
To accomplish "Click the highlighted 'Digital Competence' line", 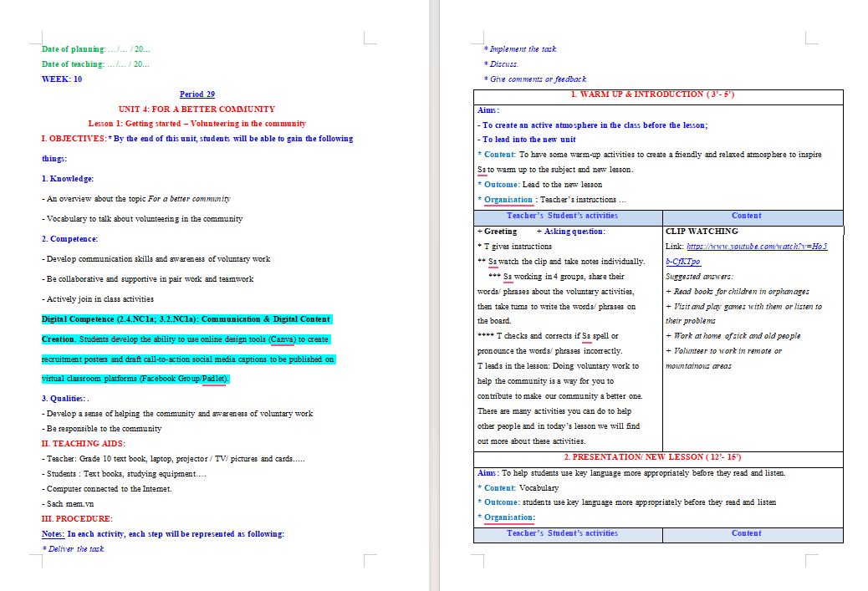I will pyautogui.click(x=186, y=319).
